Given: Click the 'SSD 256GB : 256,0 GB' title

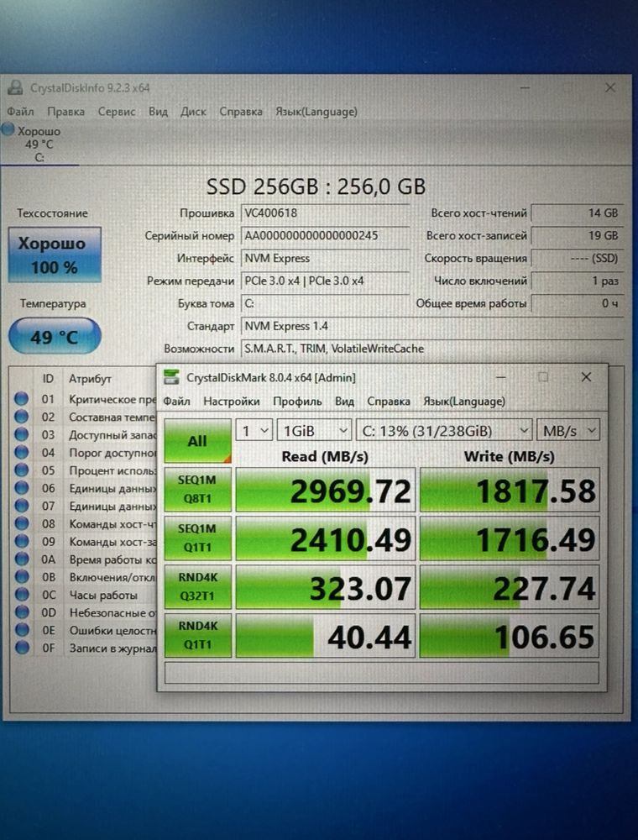Looking at the screenshot, I should (x=316, y=186).
